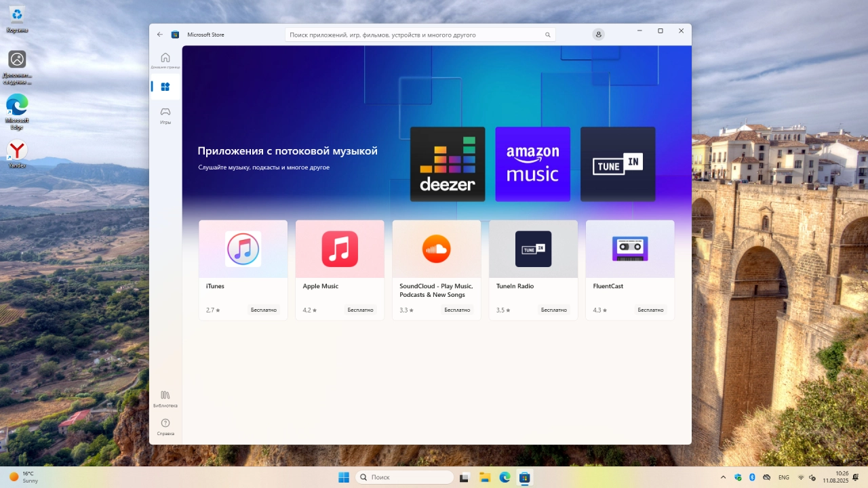Click the heading Приложения с потоковой музыкой
This screenshot has width=868, height=488.
(288, 151)
